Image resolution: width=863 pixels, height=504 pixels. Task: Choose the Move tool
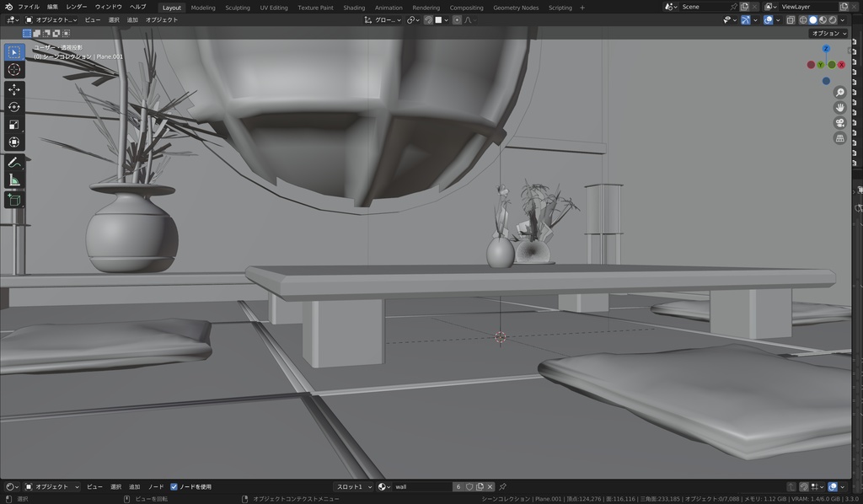click(x=14, y=89)
